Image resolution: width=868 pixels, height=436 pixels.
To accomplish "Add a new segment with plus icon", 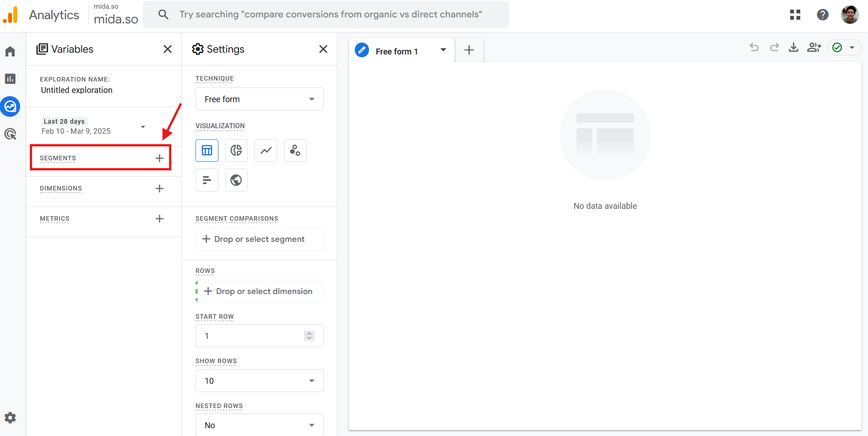I will pyautogui.click(x=159, y=158).
